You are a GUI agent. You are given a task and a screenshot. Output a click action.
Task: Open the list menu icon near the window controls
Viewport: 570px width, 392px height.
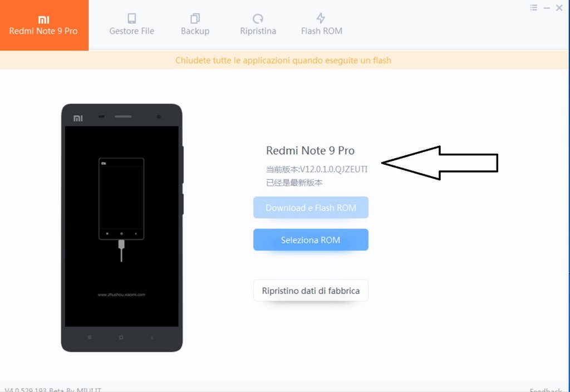(534, 7)
